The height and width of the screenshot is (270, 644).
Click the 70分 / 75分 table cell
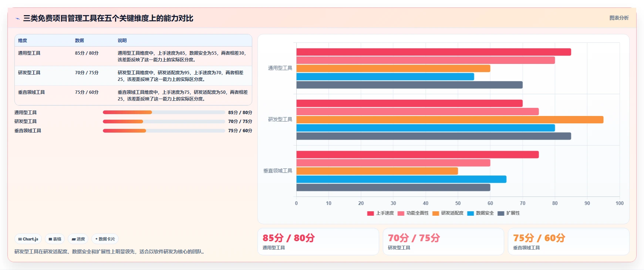click(x=87, y=72)
